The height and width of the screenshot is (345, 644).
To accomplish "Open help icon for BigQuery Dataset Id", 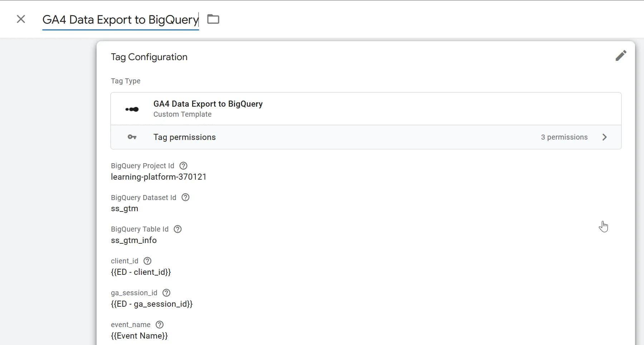I will coord(185,197).
